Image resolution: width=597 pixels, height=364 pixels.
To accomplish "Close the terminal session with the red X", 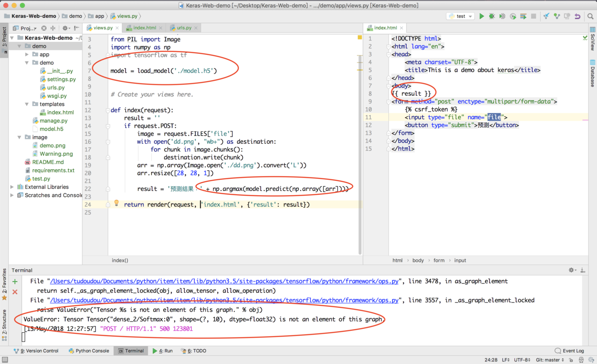I will pos(15,292).
